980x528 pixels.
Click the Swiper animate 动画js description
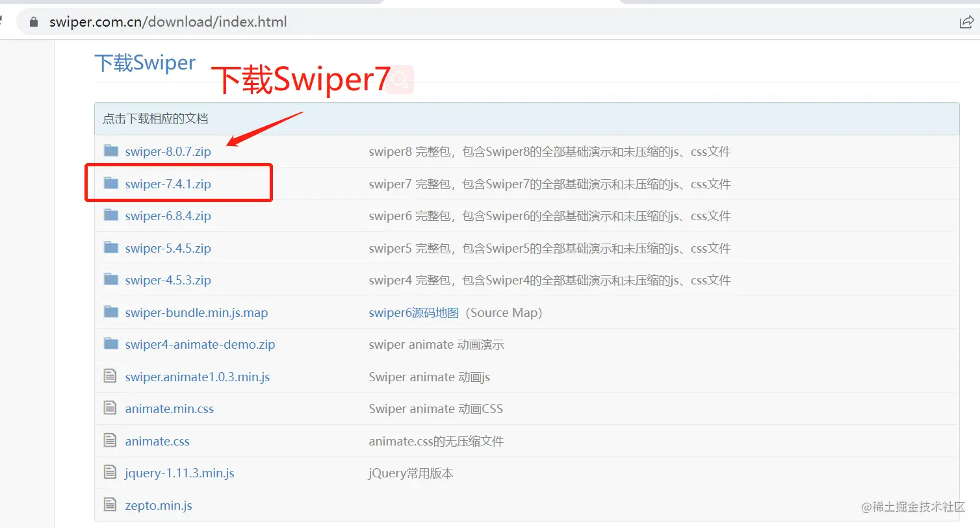pos(430,377)
